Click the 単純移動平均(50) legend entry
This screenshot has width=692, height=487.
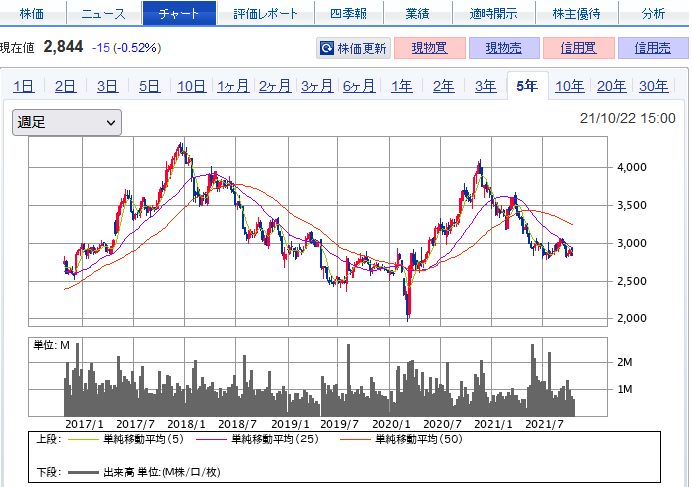pos(402,439)
